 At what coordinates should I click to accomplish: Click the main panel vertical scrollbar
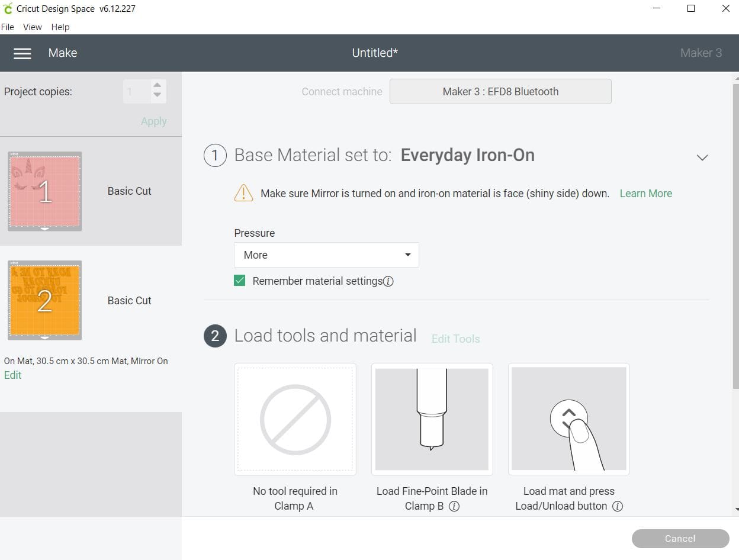point(736,237)
